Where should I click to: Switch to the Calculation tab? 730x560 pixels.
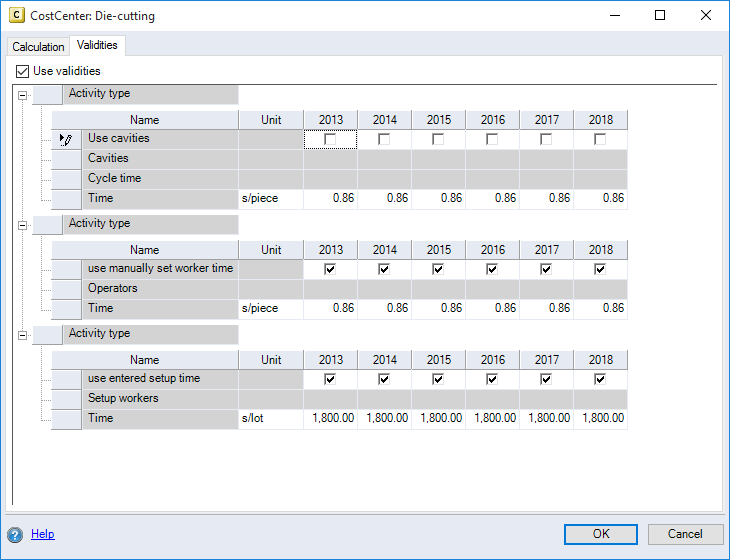pyautogui.click(x=38, y=47)
